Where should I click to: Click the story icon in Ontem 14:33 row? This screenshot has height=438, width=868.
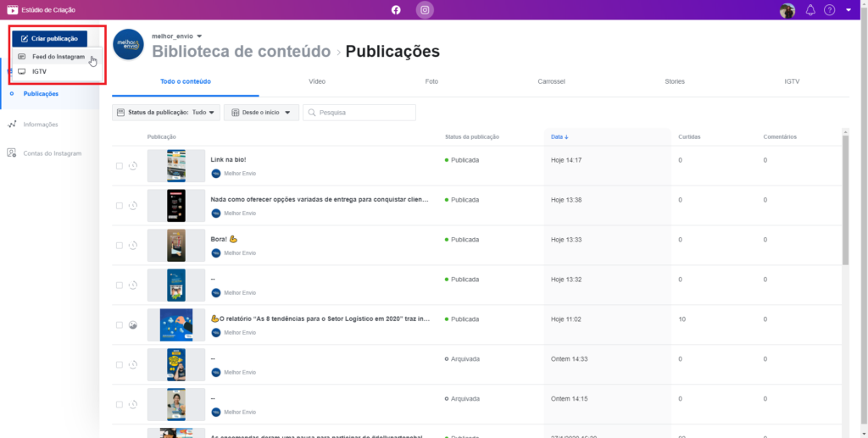pyautogui.click(x=133, y=365)
